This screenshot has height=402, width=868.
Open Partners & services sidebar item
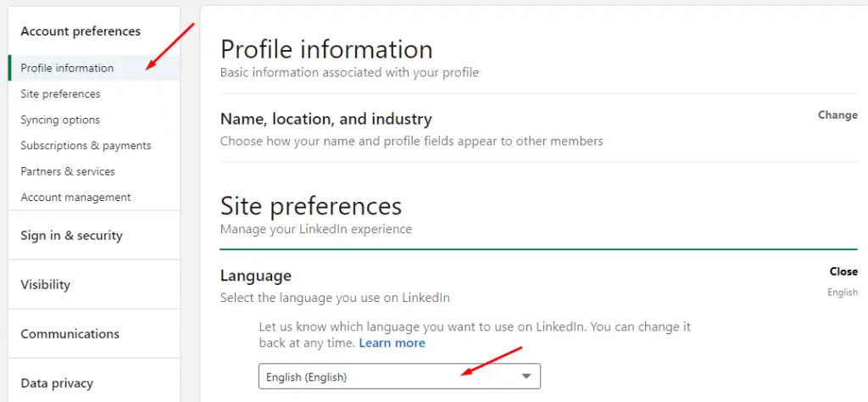pos(68,171)
